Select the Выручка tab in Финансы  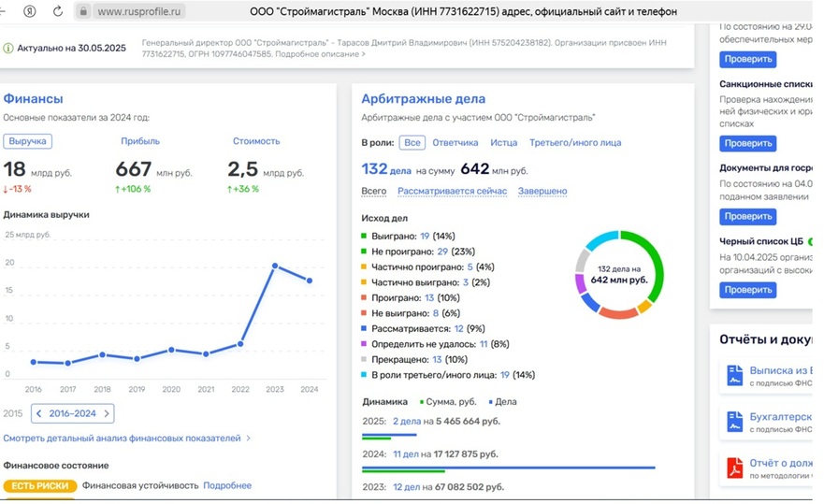(27, 141)
